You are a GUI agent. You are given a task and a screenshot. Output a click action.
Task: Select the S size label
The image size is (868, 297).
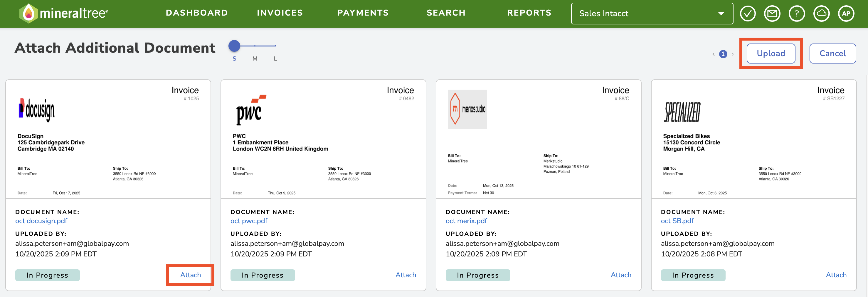pos(234,59)
